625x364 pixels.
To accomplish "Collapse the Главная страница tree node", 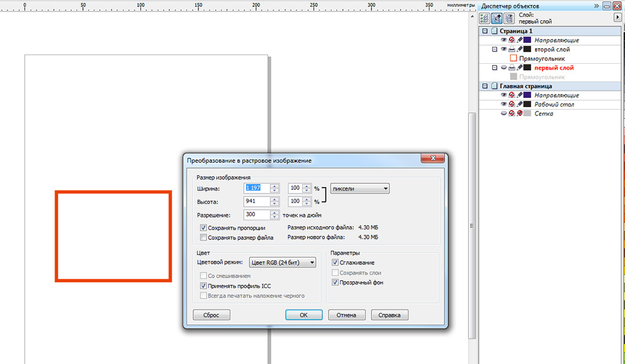I will click(x=485, y=86).
